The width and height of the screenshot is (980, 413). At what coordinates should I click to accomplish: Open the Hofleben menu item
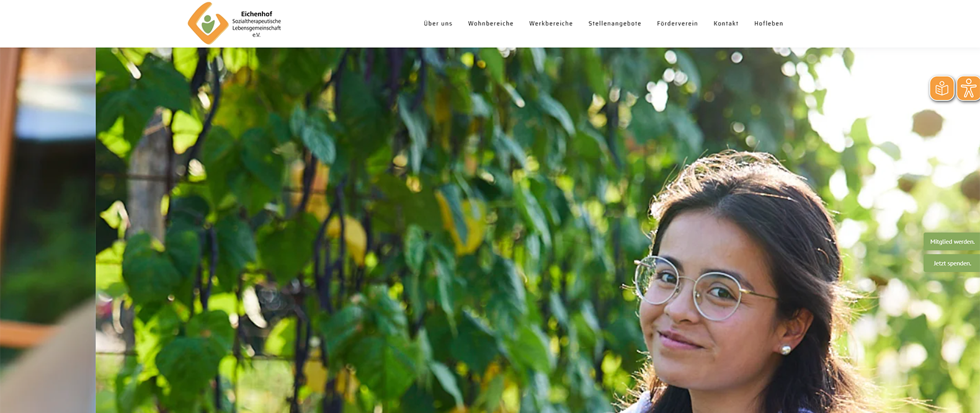point(768,24)
